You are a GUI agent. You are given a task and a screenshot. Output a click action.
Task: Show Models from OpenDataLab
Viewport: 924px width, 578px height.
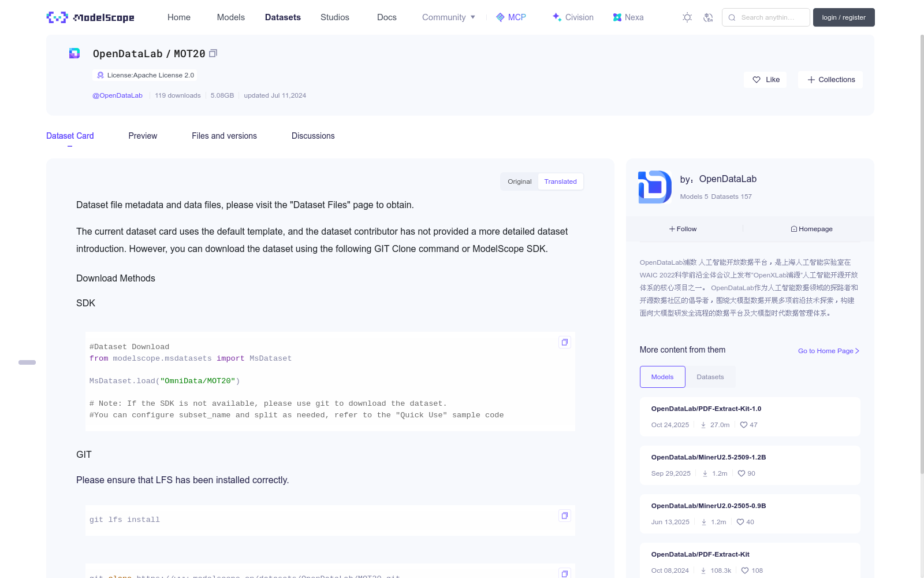(662, 377)
